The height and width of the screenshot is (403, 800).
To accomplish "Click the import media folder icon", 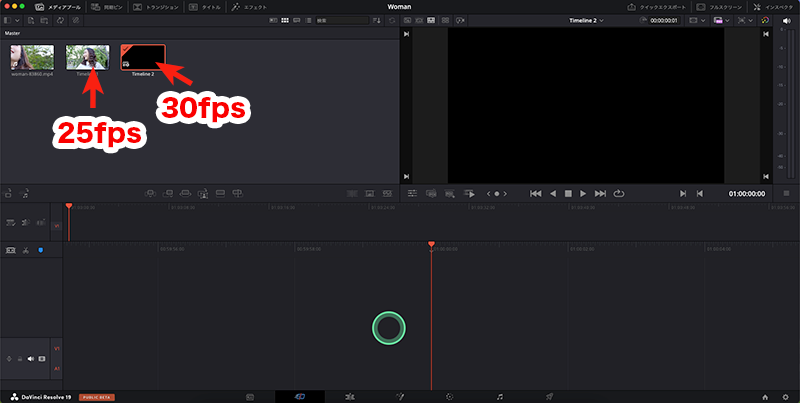I will click(x=44, y=20).
